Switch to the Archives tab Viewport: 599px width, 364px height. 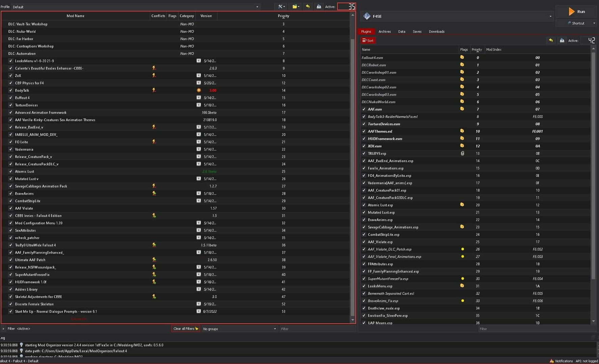coord(384,32)
